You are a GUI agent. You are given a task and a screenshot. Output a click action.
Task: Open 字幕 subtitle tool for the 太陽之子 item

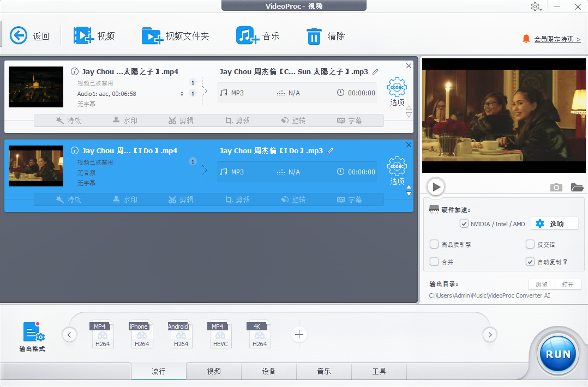click(350, 120)
